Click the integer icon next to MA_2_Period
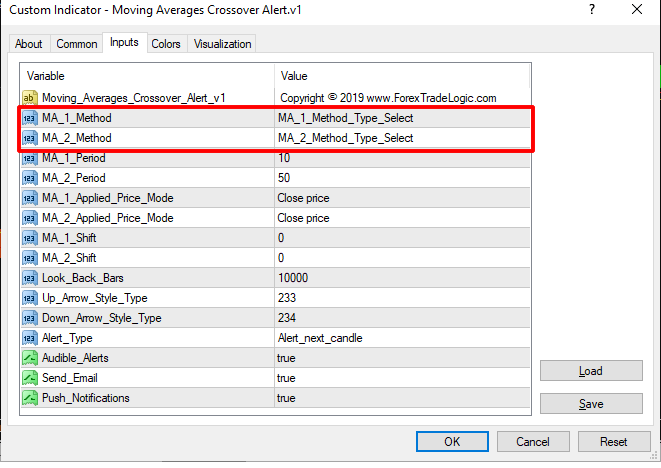 pos(29,177)
